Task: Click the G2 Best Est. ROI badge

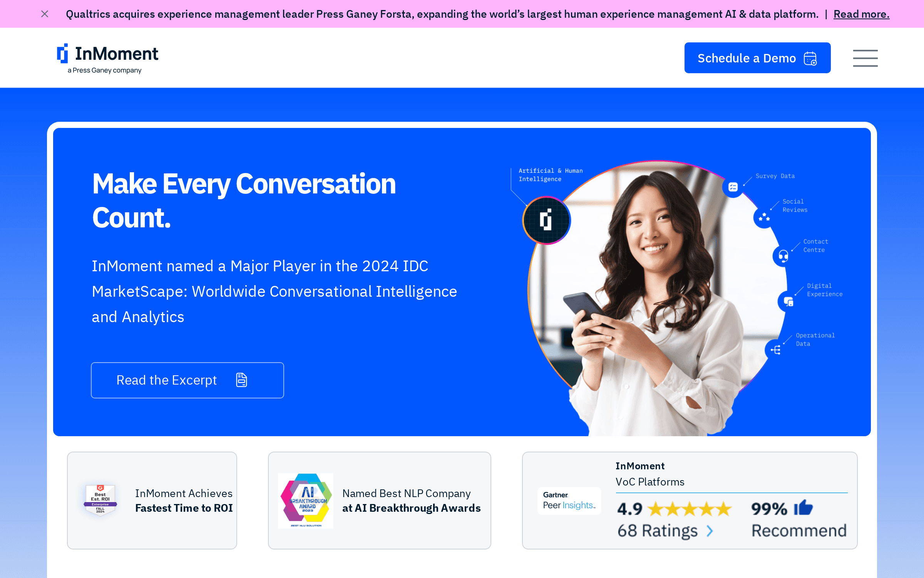Action: coord(100,500)
